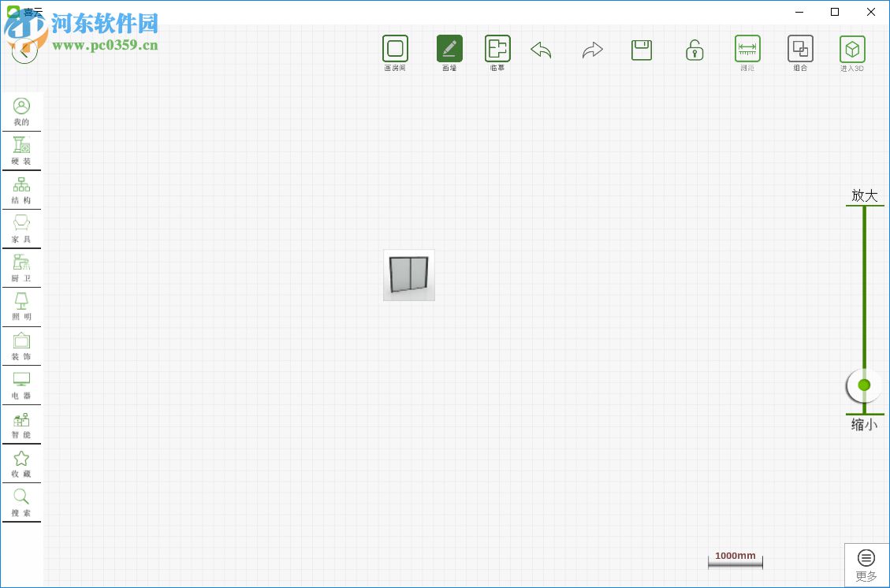Open the 搜索 search panel
Viewport: 890px width, 588px height.
(x=21, y=503)
